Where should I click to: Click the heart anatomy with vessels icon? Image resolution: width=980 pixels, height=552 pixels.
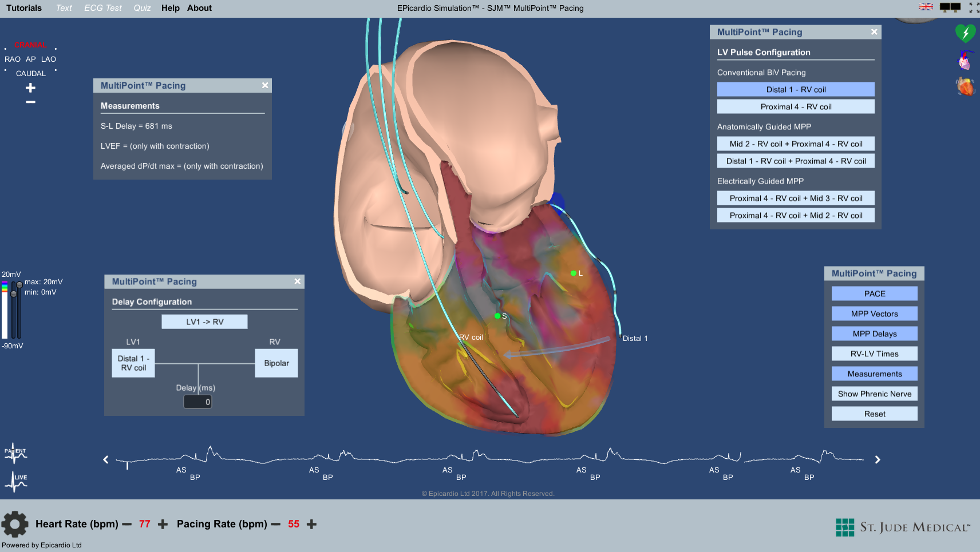click(965, 60)
